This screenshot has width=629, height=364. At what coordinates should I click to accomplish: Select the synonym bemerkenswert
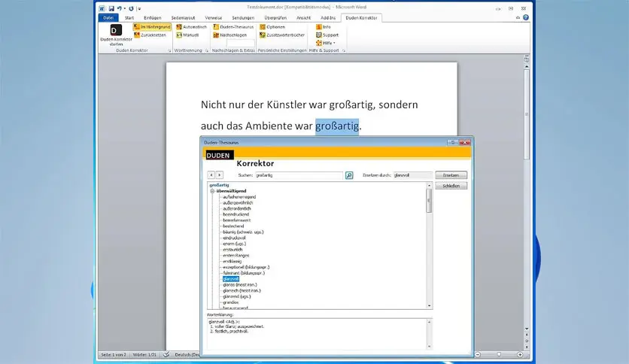pos(237,220)
